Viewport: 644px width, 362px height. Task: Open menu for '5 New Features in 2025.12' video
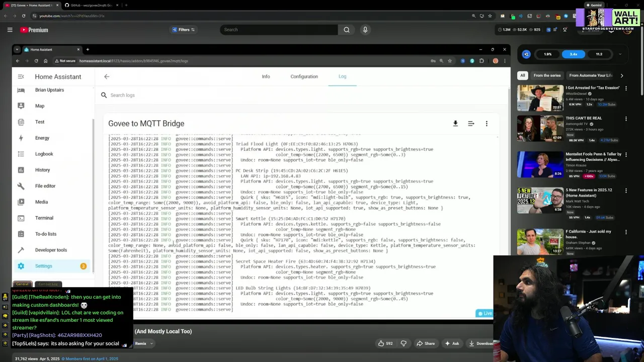point(626,191)
